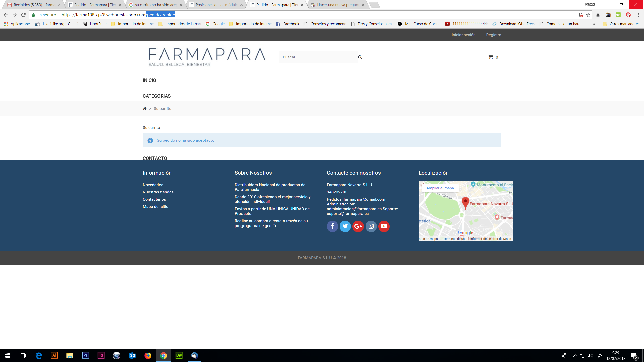Open the Facebook social icon in footer
The height and width of the screenshot is (362, 644).
pyautogui.click(x=332, y=226)
